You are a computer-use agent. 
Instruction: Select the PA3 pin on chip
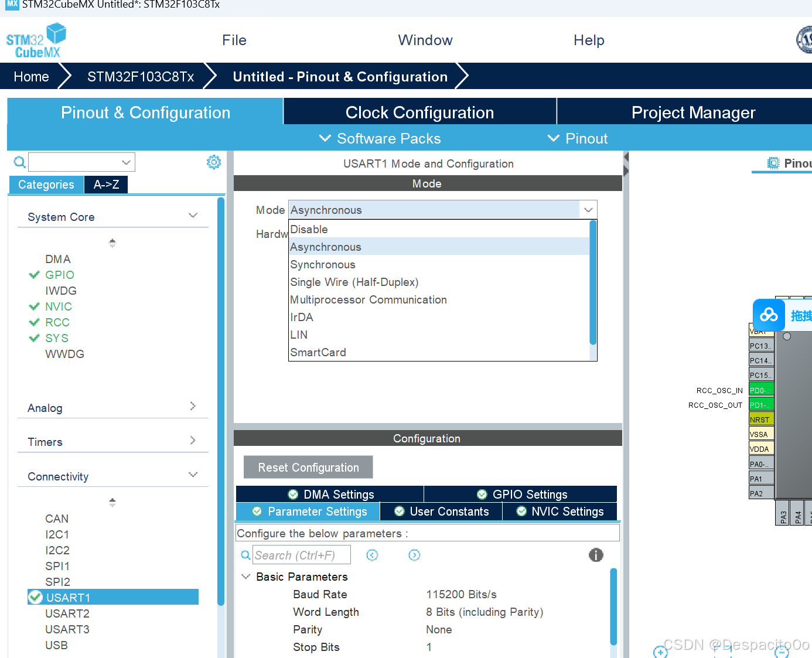coord(782,513)
